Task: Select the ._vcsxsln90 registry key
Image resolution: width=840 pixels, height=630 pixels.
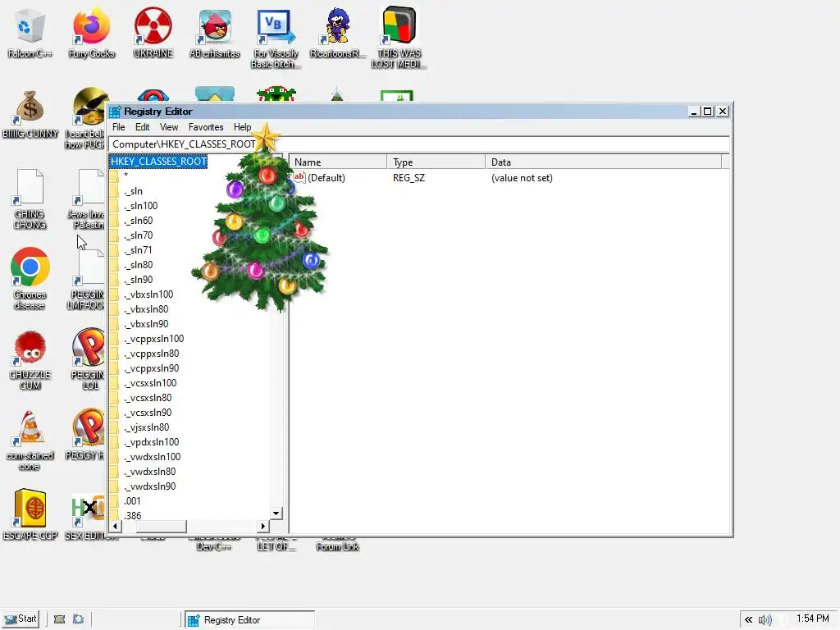Action: (x=148, y=413)
